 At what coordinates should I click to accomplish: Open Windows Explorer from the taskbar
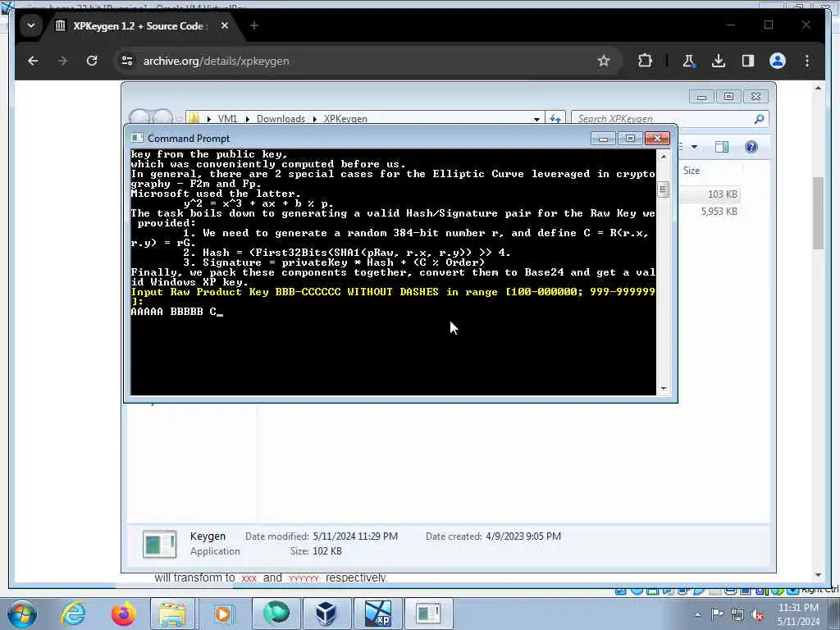[x=172, y=614]
